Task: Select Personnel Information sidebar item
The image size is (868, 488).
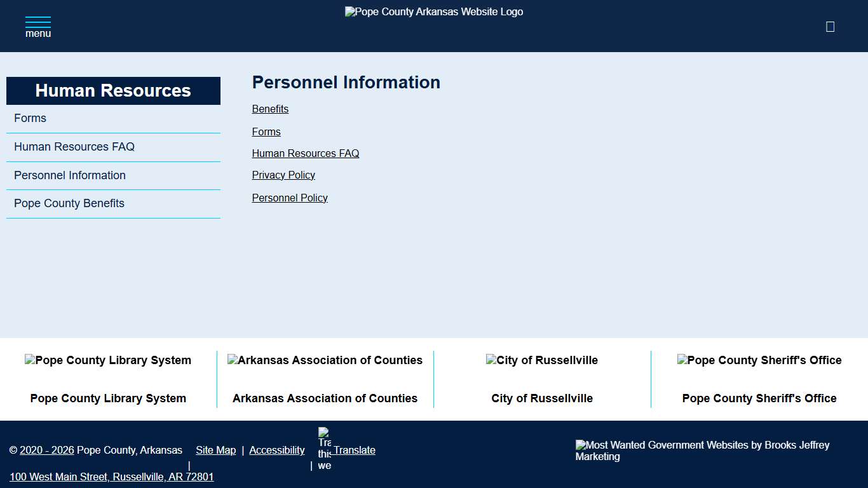Action: [69, 175]
